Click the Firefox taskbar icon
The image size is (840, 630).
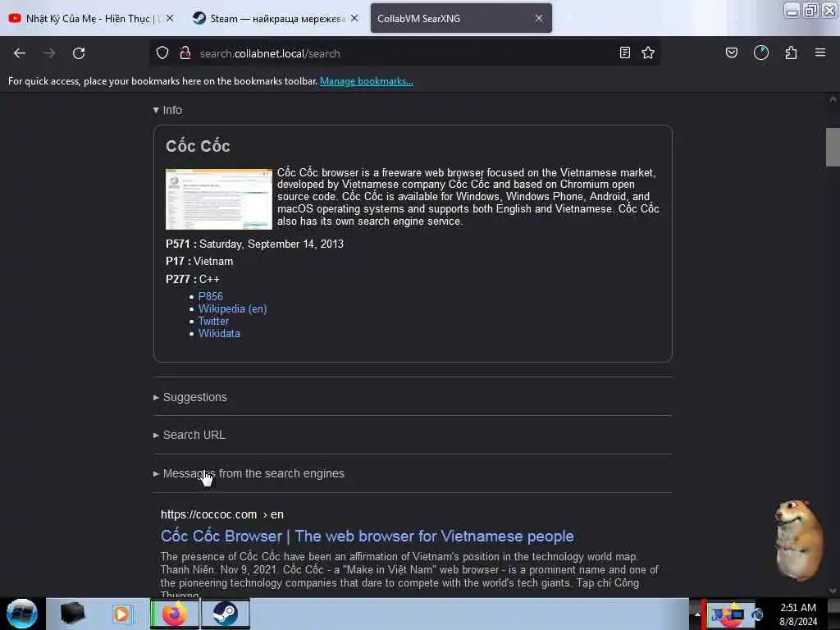click(x=175, y=614)
